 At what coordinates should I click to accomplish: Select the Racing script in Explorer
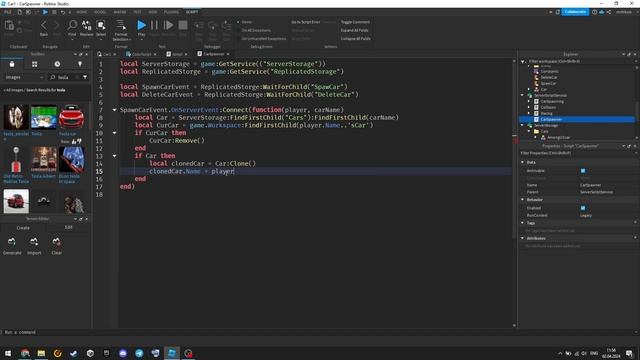(x=546, y=113)
